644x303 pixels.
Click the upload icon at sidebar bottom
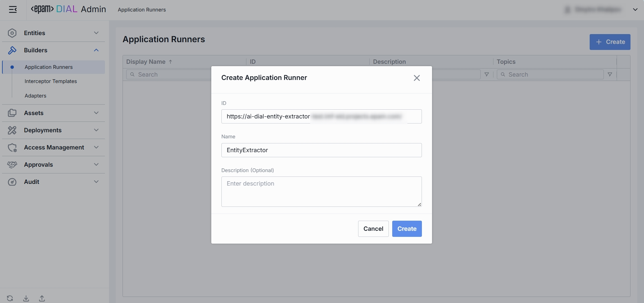coord(42,298)
